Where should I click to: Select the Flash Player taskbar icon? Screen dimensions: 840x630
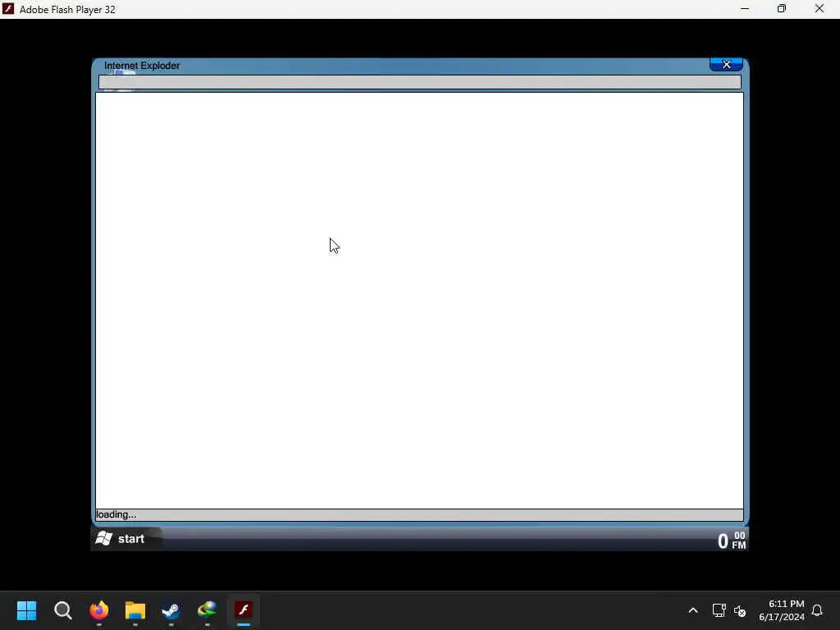244,610
